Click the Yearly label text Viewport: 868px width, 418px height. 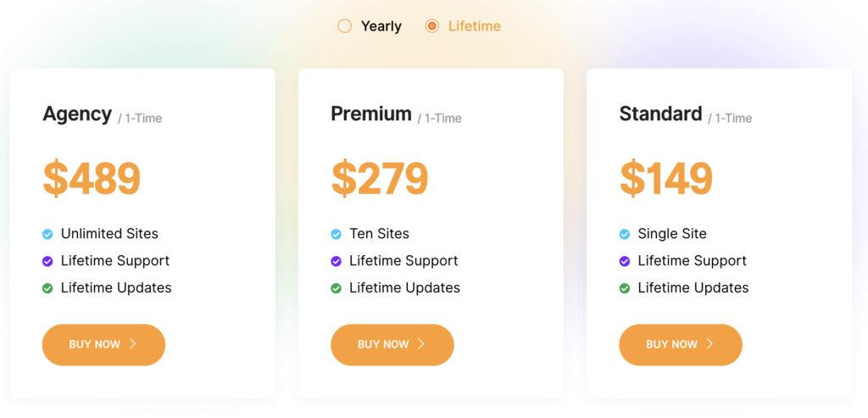pyautogui.click(x=381, y=26)
